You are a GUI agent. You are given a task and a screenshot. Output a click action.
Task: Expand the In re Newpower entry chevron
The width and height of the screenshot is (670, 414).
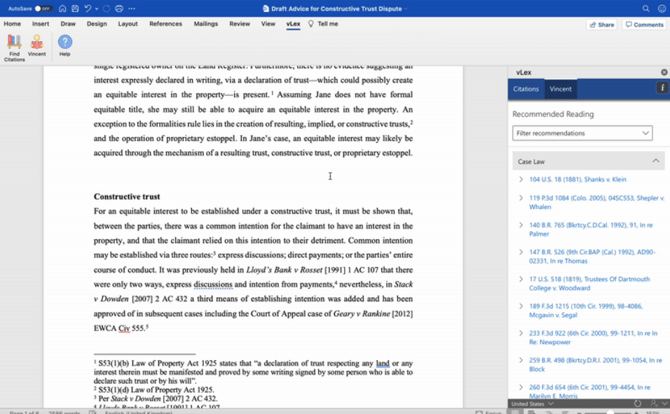click(521, 333)
